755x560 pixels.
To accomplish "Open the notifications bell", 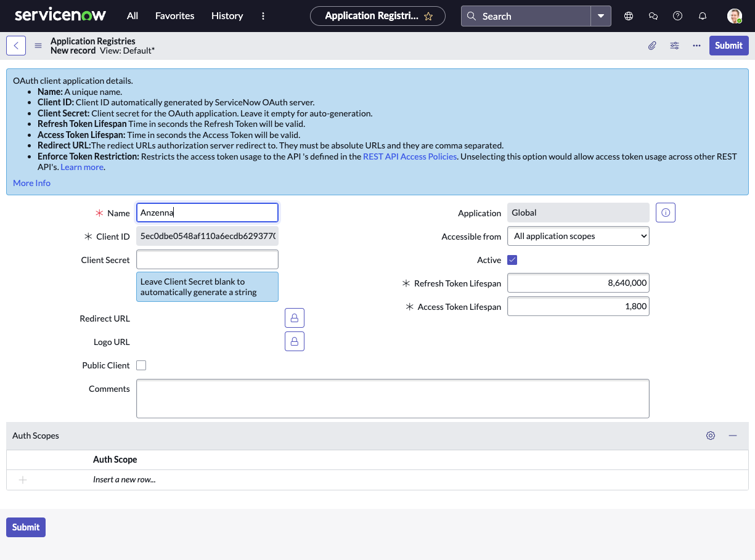I will coord(703,16).
